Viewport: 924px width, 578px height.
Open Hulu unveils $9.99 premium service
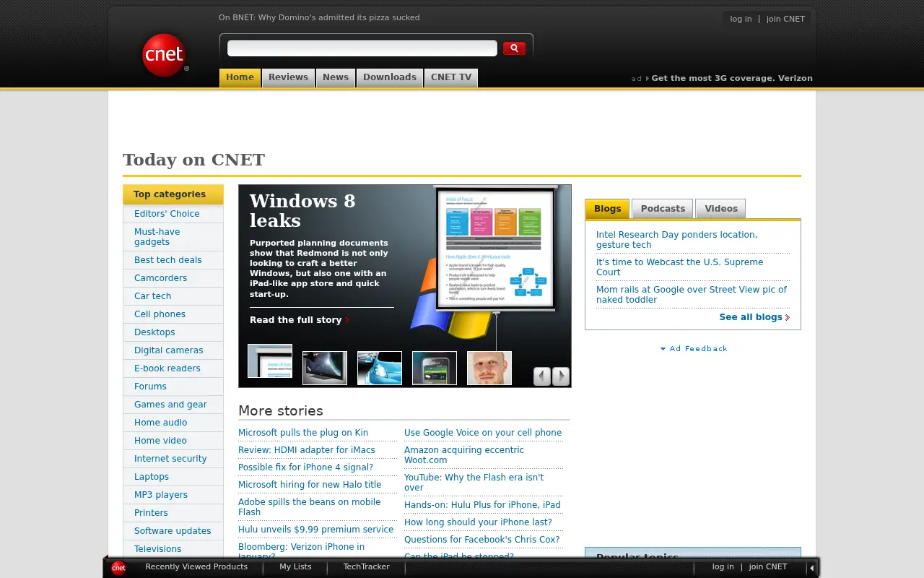pyautogui.click(x=315, y=530)
